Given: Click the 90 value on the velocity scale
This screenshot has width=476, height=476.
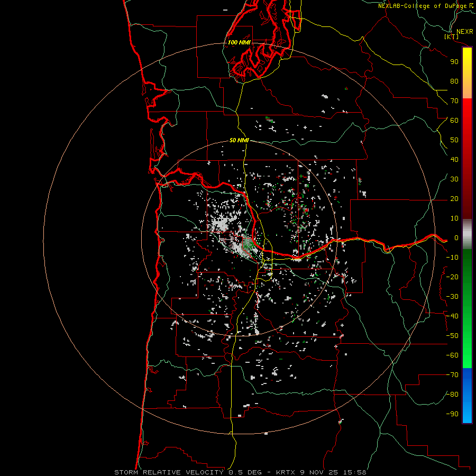Looking at the screenshot, I should tap(454, 62).
